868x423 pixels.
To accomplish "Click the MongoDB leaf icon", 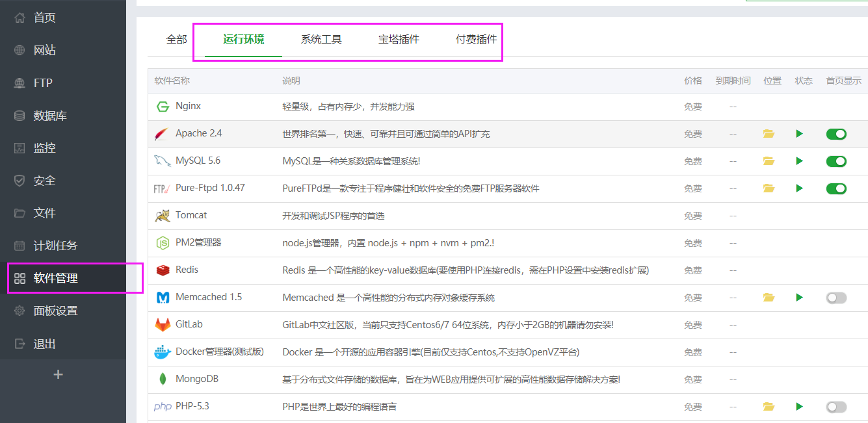I will 163,379.
